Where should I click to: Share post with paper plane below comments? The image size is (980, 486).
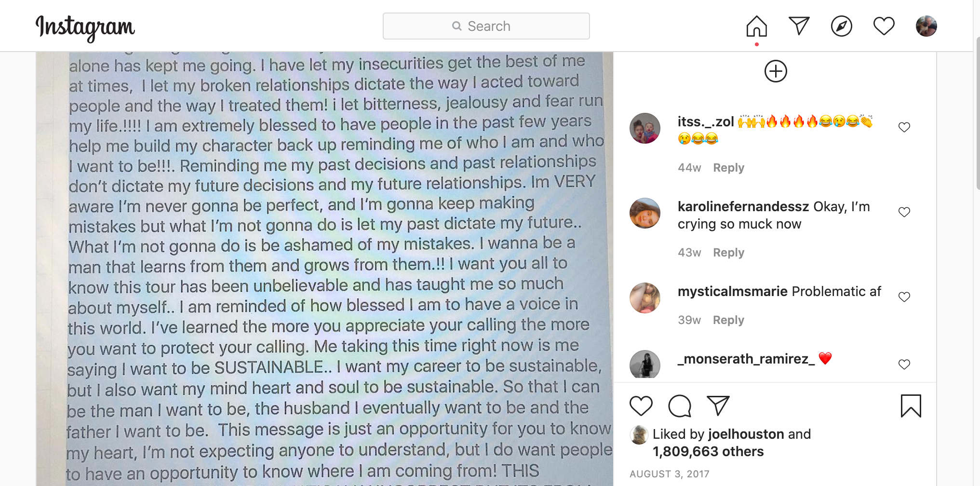click(x=718, y=406)
